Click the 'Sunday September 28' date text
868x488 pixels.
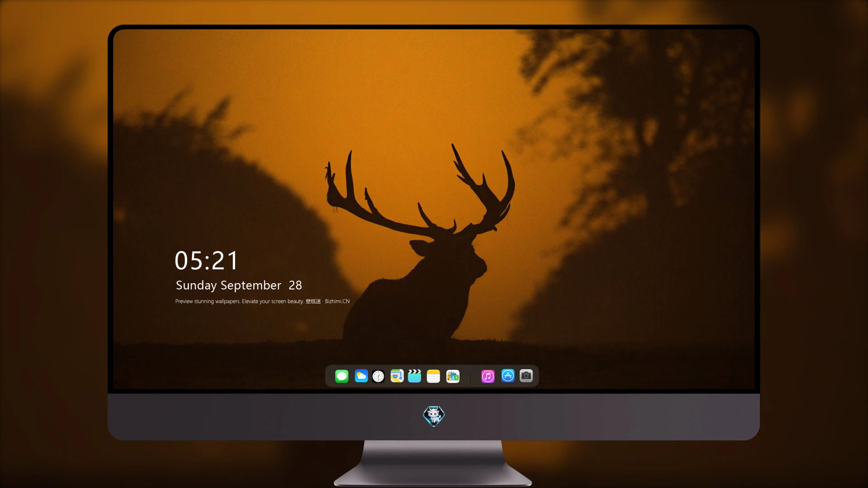239,285
